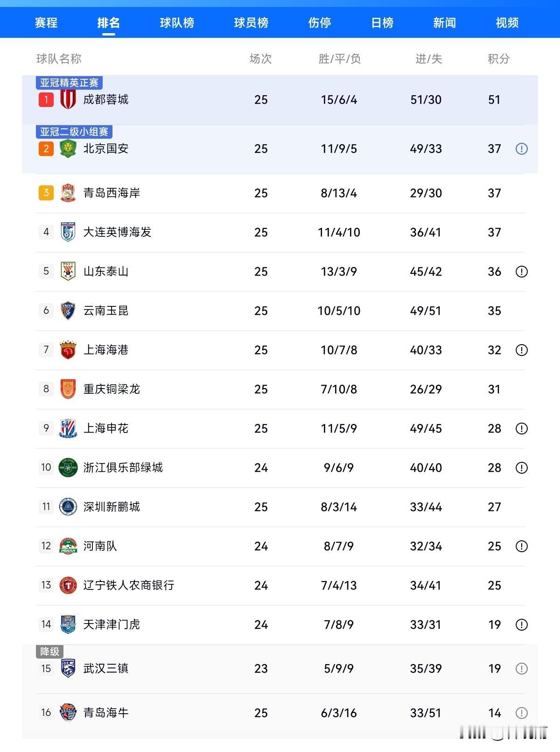Image resolution: width=560 pixels, height=752 pixels.
Task: Open info icon in 浙江俱乐部绿城 row
Action: pyautogui.click(x=521, y=468)
